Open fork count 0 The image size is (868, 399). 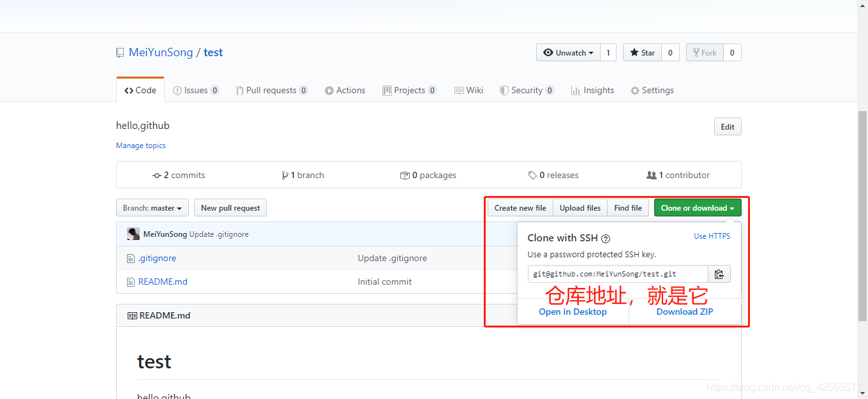732,52
